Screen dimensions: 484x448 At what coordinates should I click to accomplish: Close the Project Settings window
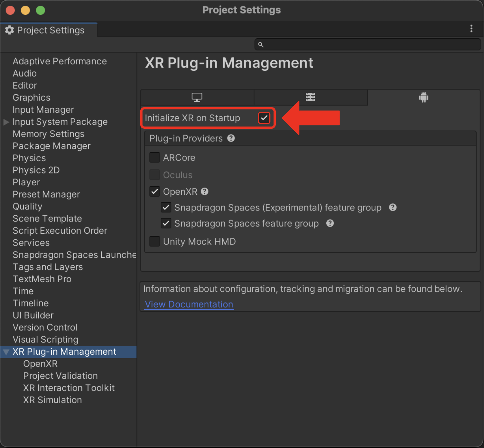[x=10, y=10]
